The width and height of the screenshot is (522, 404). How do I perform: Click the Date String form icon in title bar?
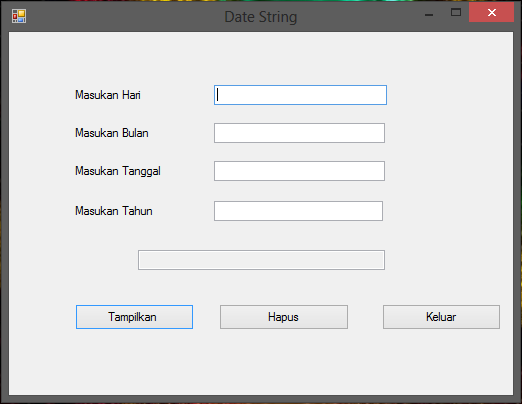tap(19, 16)
